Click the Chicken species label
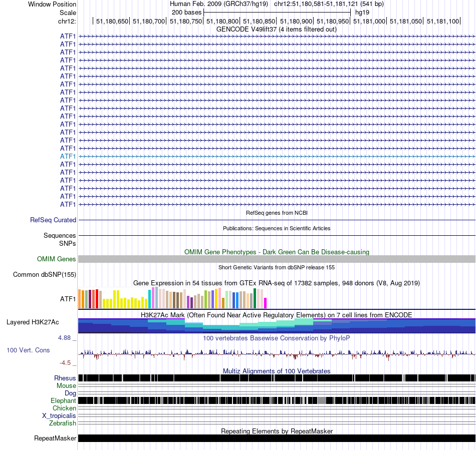 (64, 408)
